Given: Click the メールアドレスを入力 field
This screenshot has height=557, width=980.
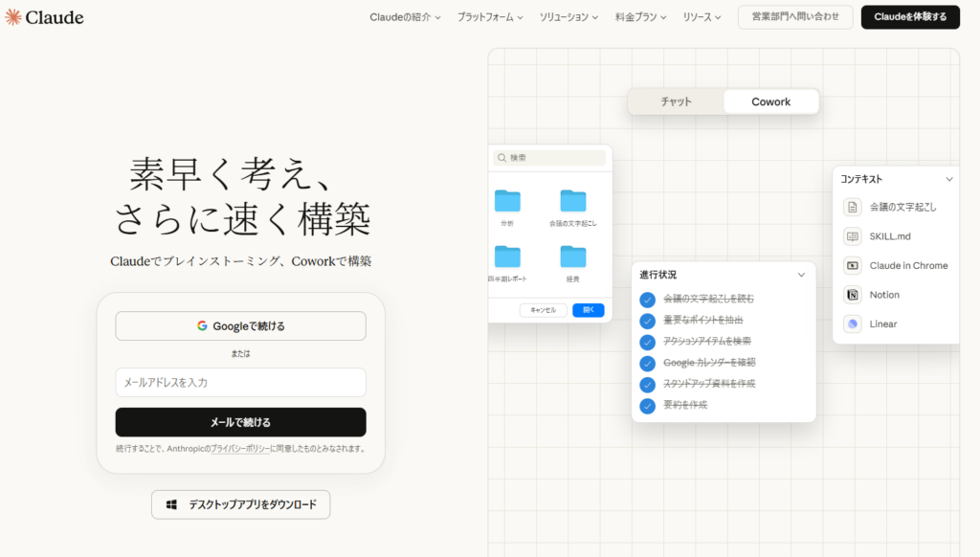Looking at the screenshot, I should [x=240, y=383].
